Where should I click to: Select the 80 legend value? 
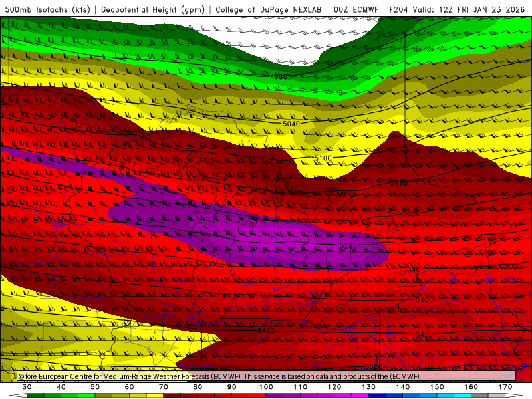point(198,387)
